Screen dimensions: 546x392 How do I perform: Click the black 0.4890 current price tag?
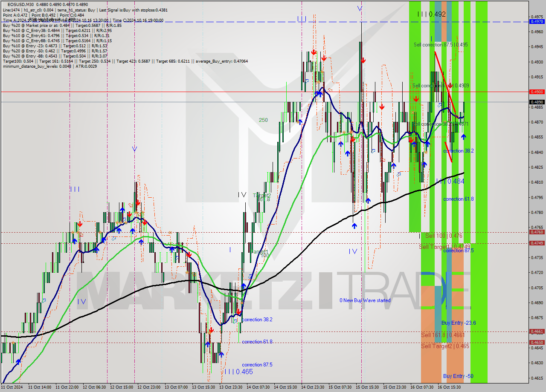536,102
